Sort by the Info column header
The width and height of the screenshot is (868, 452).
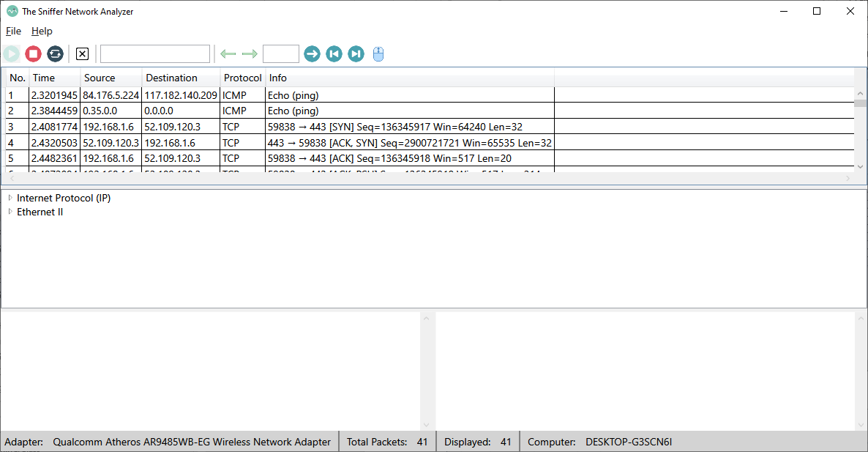tap(410, 78)
